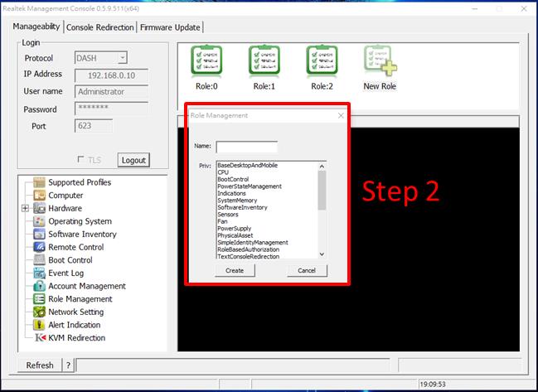Click the Priv list scroll down arrow
This screenshot has width=538, height=392.
click(x=322, y=254)
